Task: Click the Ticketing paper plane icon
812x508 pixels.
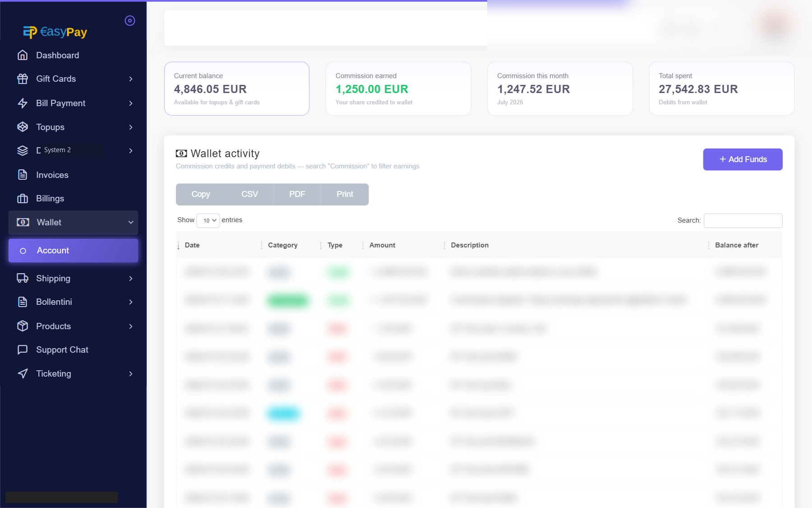Action: (x=23, y=373)
